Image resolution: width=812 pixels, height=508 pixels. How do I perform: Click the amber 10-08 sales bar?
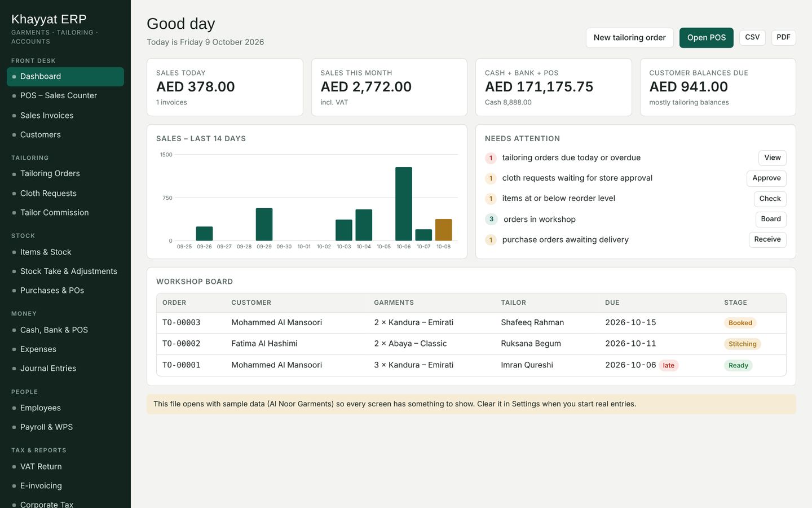[x=444, y=230]
